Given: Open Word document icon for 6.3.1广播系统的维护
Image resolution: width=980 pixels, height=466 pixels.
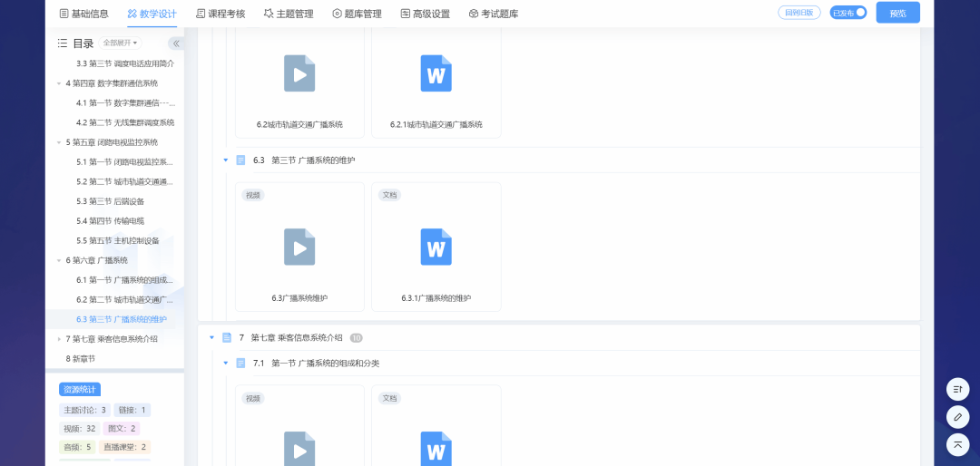Looking at the screenshot, I should [x=436, y=247].
